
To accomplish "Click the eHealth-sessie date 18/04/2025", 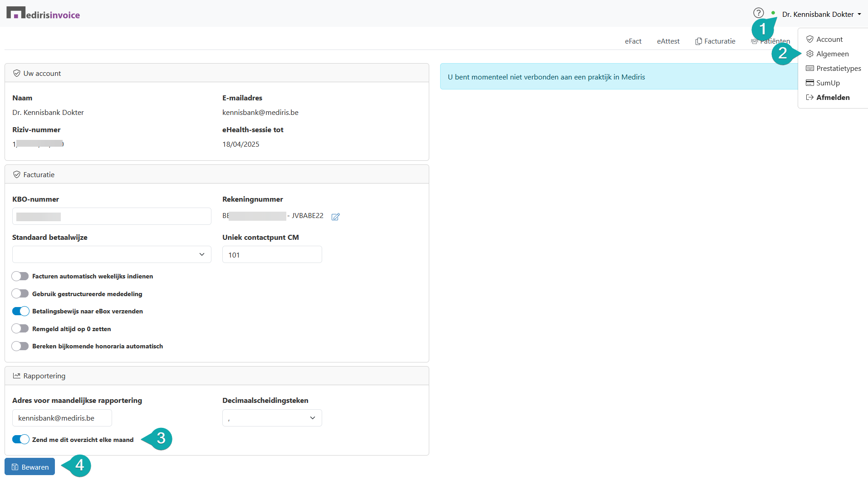I will [241, 144].
